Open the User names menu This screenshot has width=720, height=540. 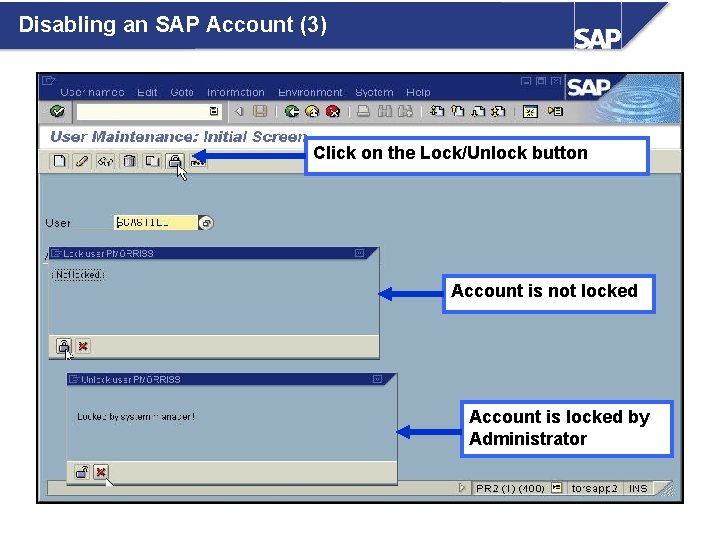click(x=92, y=92)
